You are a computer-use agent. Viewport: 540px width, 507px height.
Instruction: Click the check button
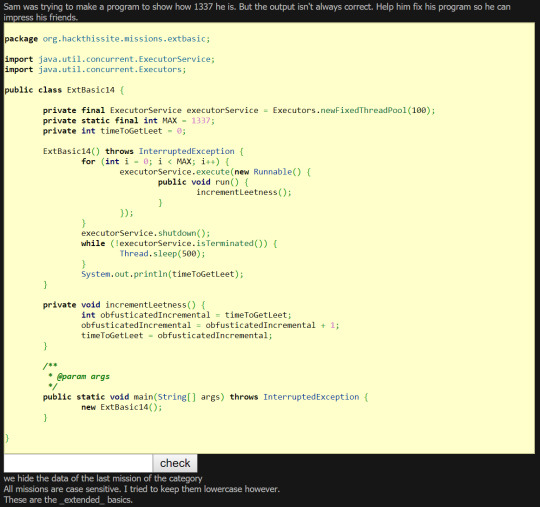click(175, 463)
